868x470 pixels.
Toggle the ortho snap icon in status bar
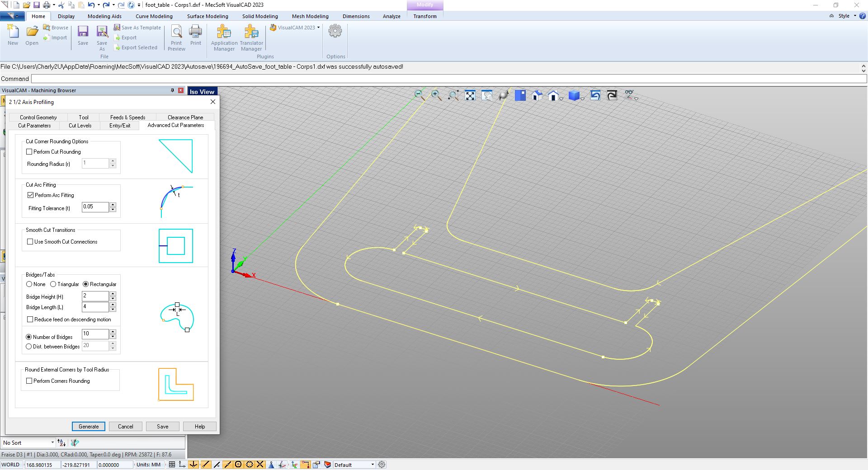[183, 465]
